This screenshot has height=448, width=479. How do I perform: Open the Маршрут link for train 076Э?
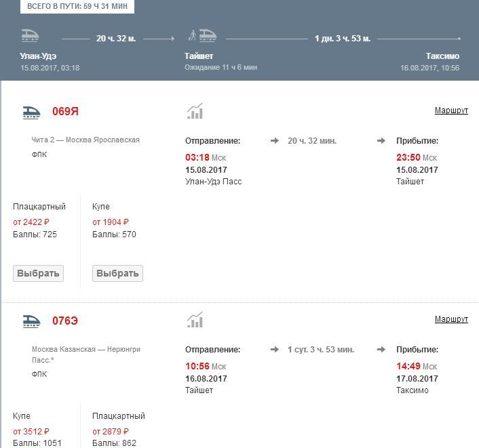[451, 319]
